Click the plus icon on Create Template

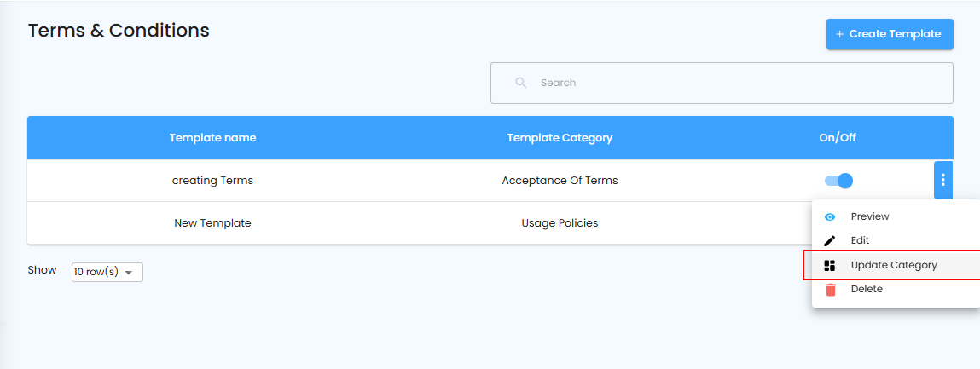click(839, 34)
